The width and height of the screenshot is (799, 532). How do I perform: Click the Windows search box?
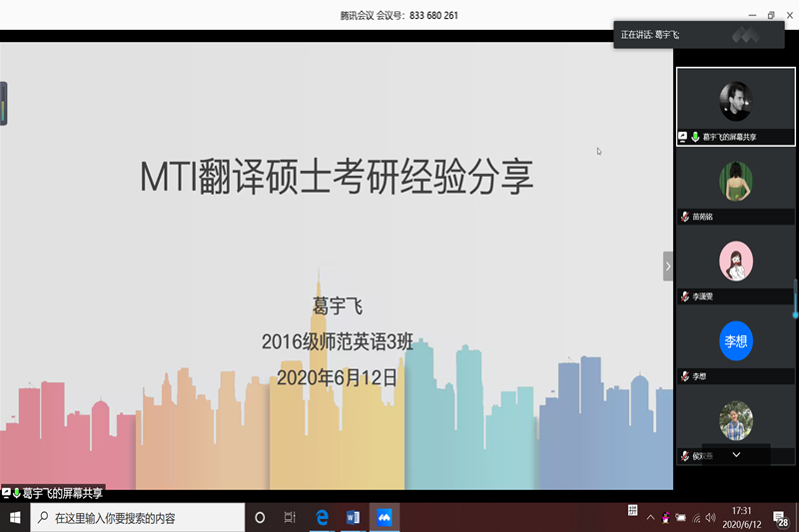138,518
